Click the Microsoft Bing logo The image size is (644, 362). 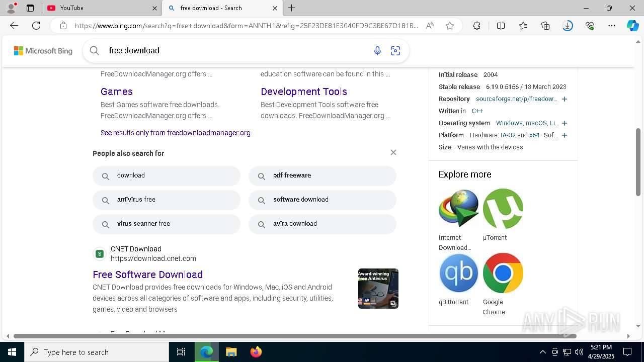tap(43, 51)
